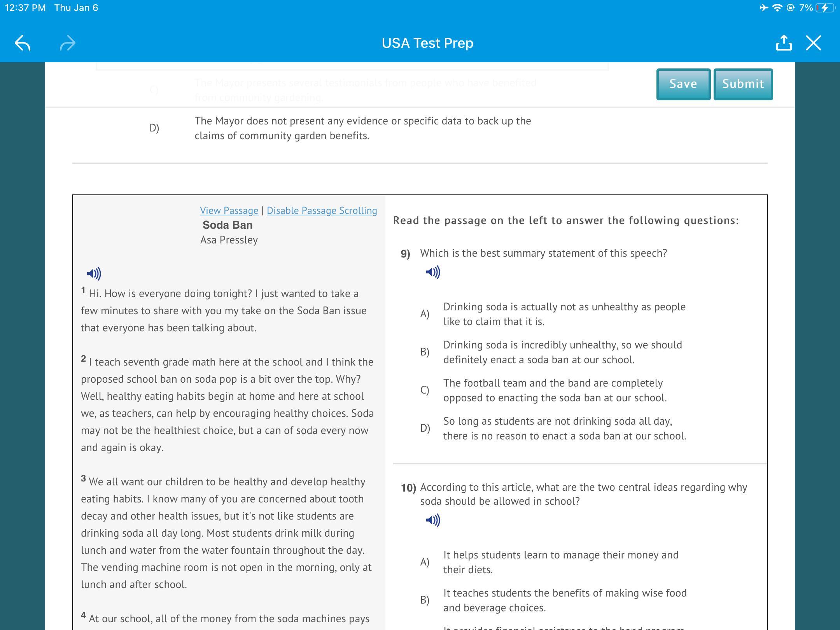Tap the forward arrow in header
The image size is (840, 630).
coord(68,43)
